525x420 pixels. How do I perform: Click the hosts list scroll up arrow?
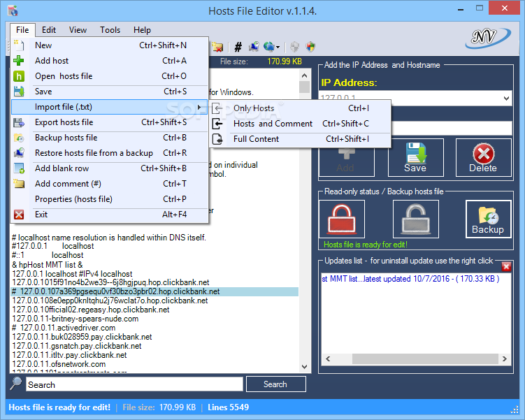304,75
